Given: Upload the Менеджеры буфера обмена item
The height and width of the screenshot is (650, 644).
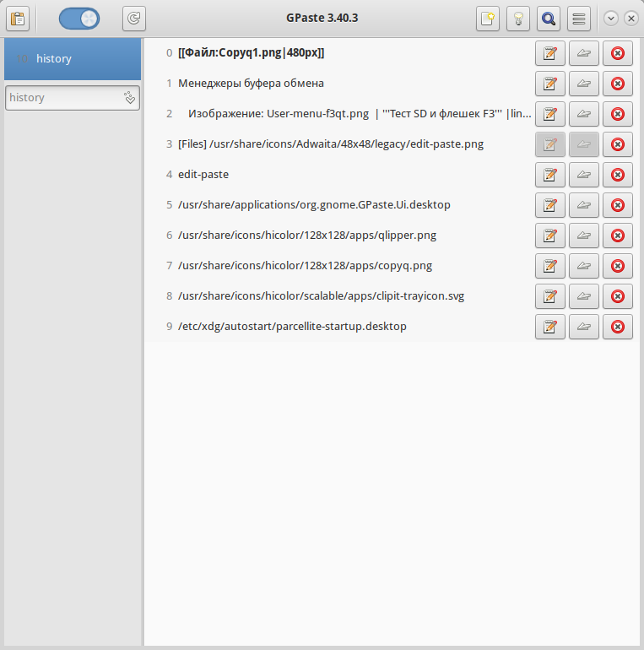Looking at the screenshot, I should pos(584,84).
